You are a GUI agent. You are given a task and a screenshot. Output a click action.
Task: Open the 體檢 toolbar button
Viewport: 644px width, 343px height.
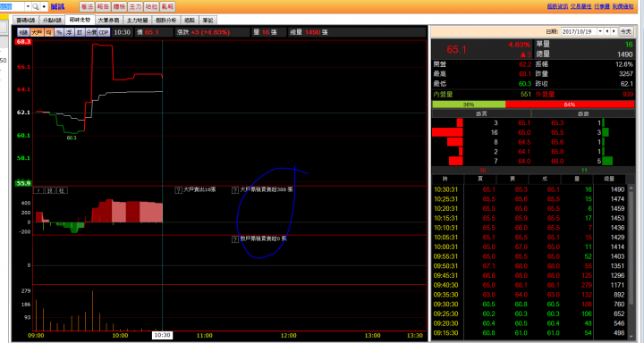point(119,6)
